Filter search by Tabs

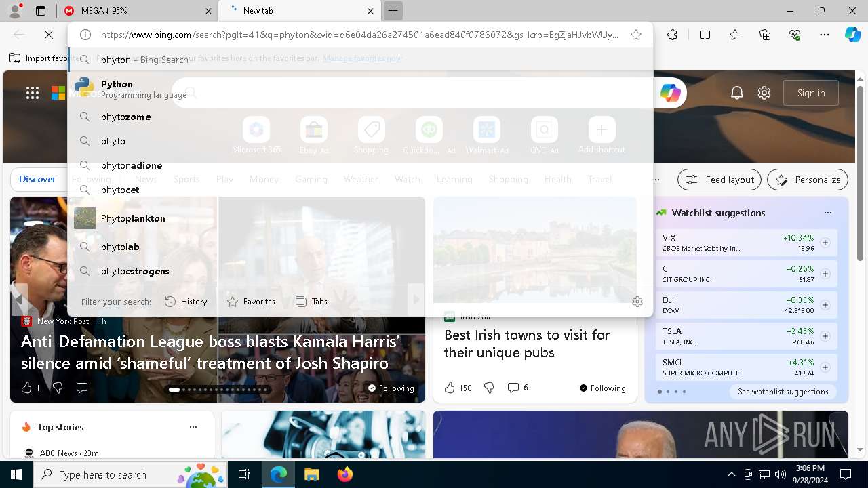(x=312, y=302)
